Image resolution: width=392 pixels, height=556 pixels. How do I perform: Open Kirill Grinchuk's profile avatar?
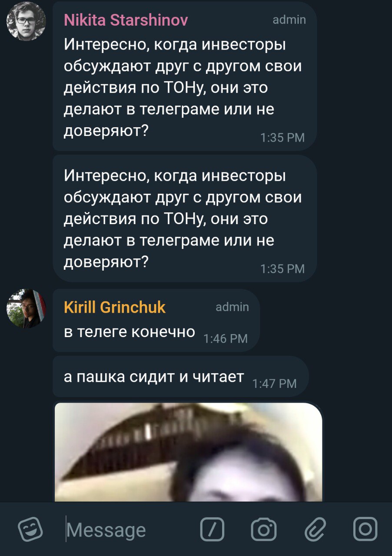(27, 308)
